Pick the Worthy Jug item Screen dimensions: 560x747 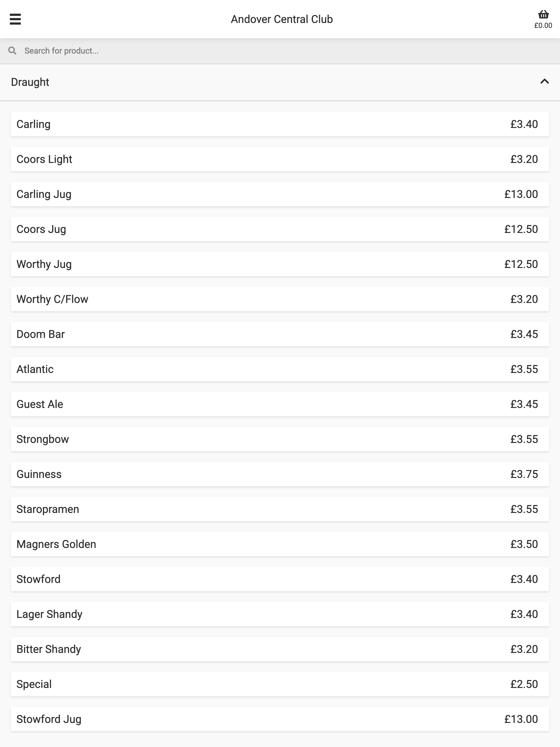point(280,264)
